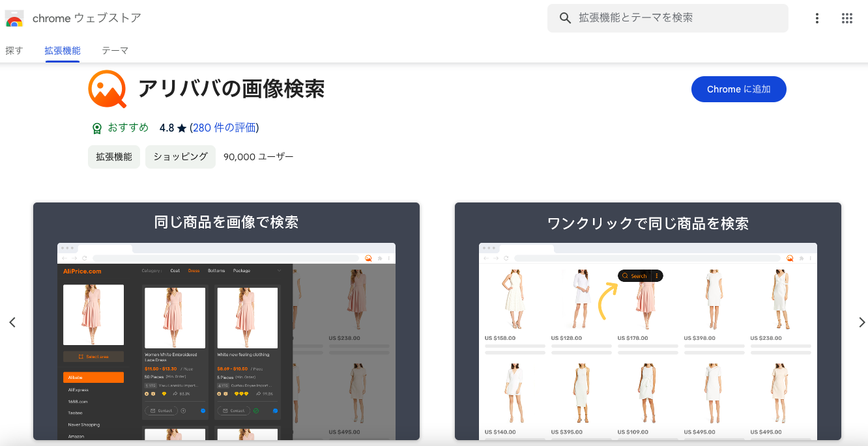Show the next screenshot with right arrow
The image size is (868, 446).
[861, 322]
